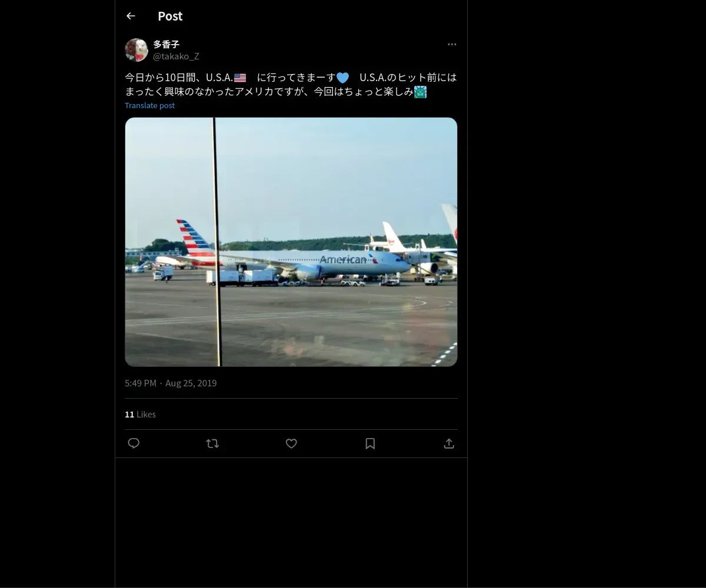
Task: View the 11 Likes list
Action: (x=140, y=415)
